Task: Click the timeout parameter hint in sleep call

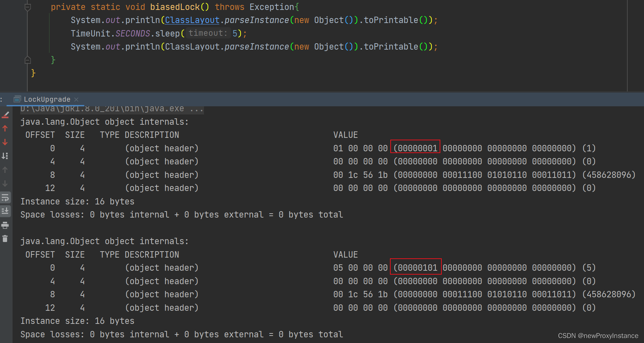Action: click(208, 33)
